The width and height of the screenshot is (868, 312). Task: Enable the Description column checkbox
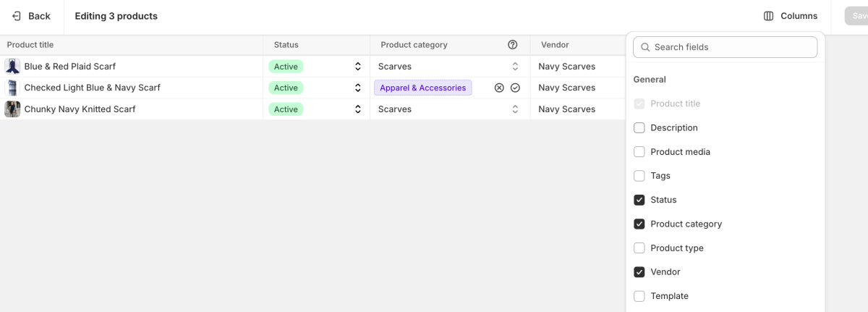coord(639,128)
